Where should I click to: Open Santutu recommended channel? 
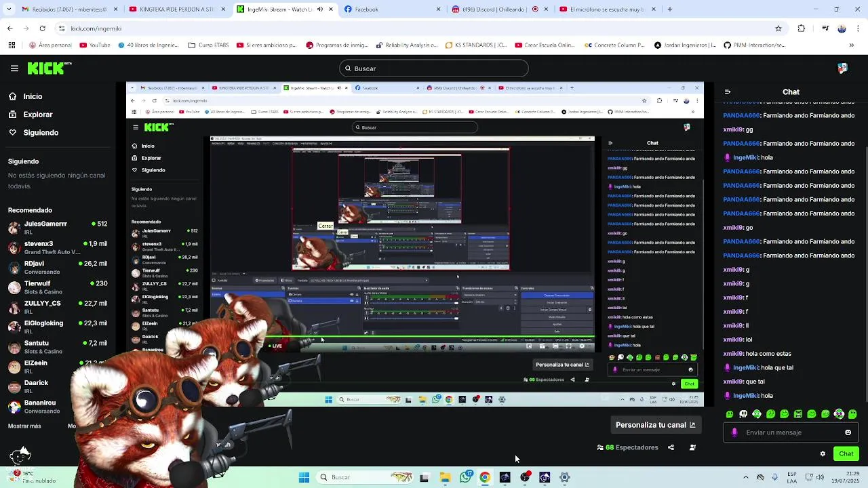(x=58, y=347)
